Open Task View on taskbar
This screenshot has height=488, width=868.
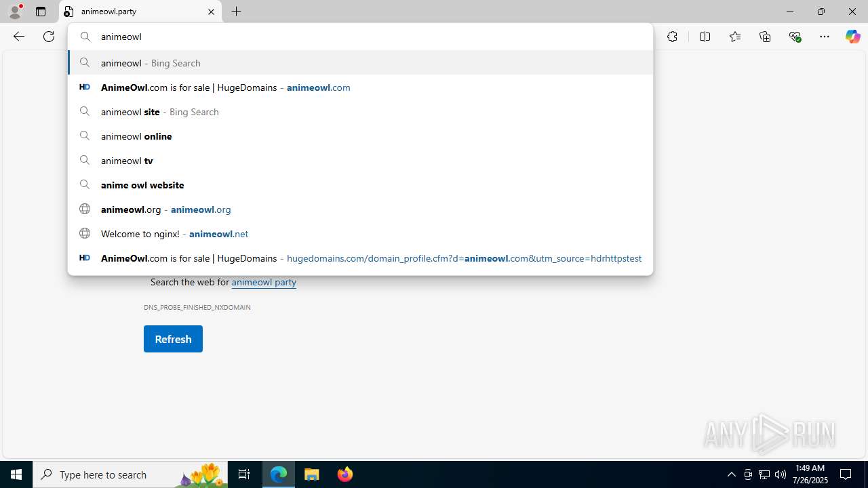tap(244, 474)
